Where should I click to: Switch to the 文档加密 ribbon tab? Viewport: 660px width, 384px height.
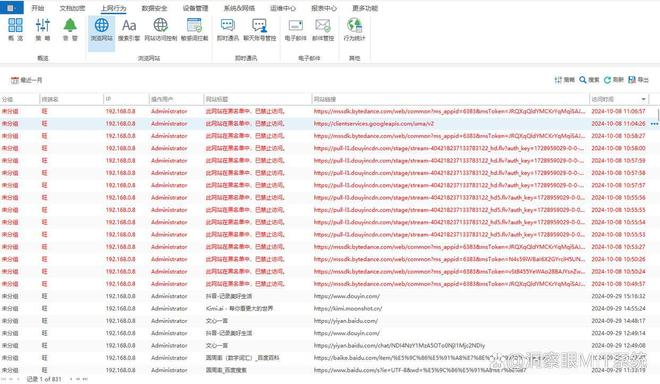[72, 8]
